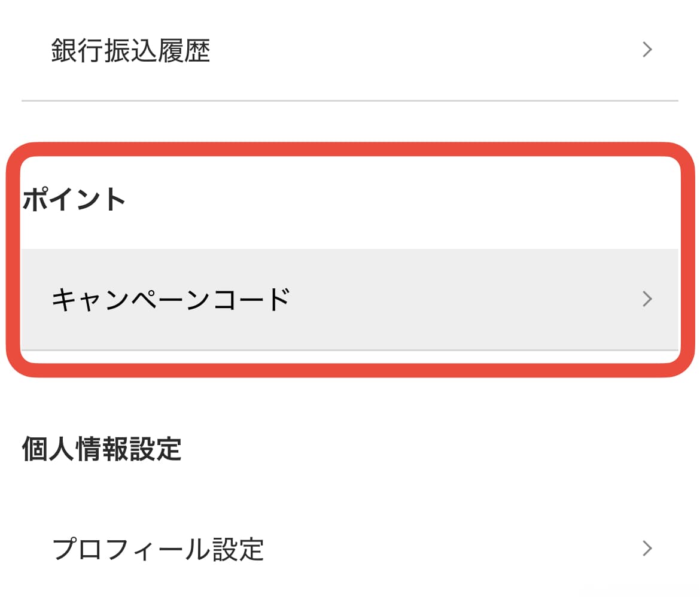Open プロフィール設定 settings
700x597 pixels.
click(x=159, y=548)
